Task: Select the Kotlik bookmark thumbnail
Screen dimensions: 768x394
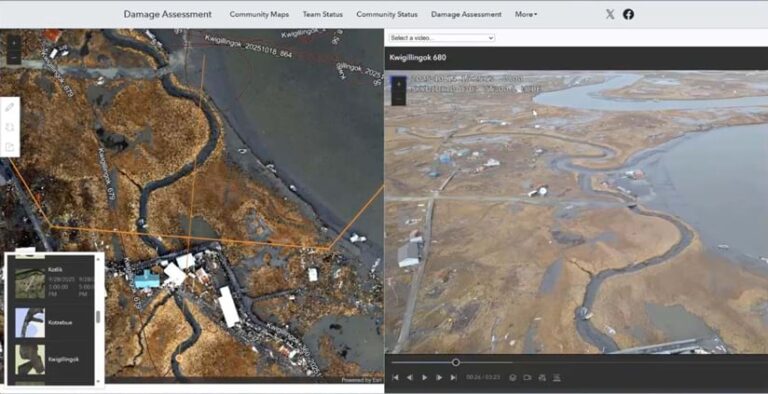Action: point(29,283)
